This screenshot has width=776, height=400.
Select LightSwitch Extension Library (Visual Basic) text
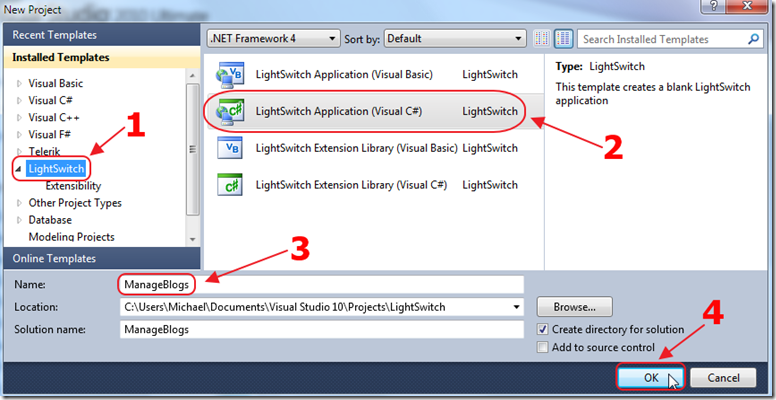pyautogui.click(x=356, y=148)
